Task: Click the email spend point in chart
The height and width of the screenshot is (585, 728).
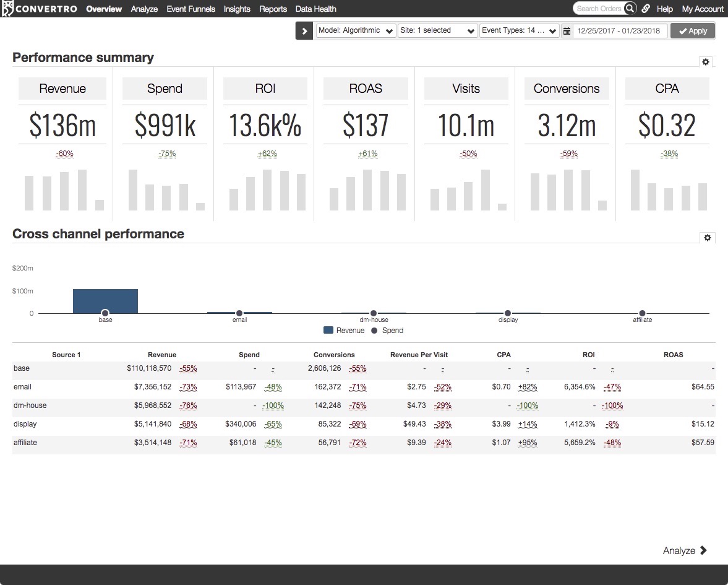Action: click(x=239, y=313)
